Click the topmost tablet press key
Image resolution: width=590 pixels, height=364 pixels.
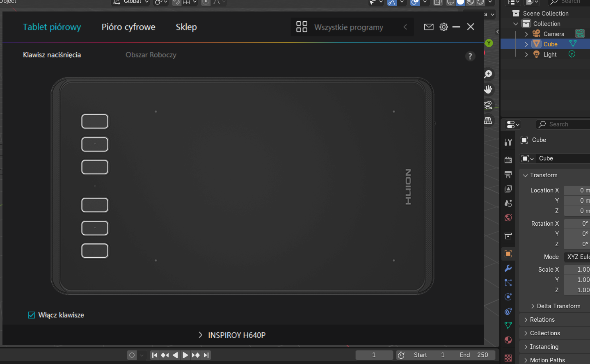point(95,121)
